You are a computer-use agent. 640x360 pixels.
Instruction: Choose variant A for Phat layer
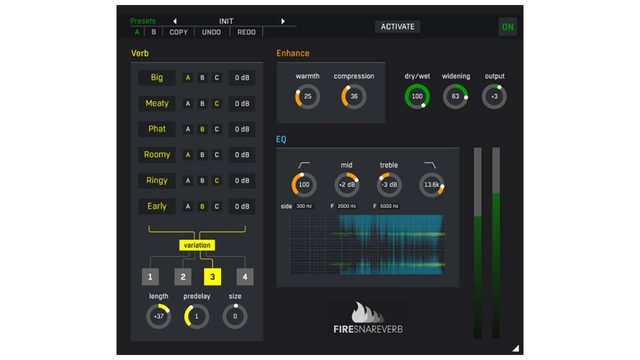[x=188, y=129]
